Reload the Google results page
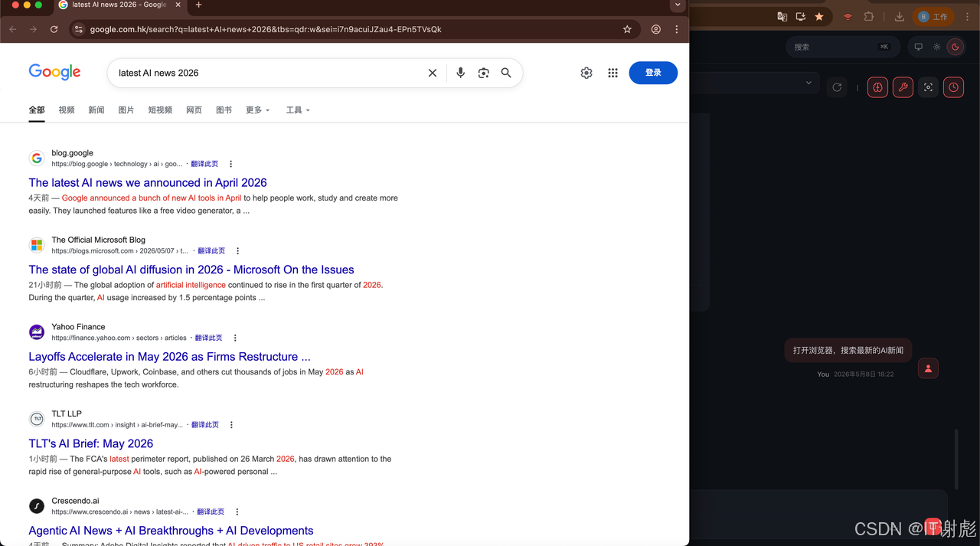 [54, 29]
